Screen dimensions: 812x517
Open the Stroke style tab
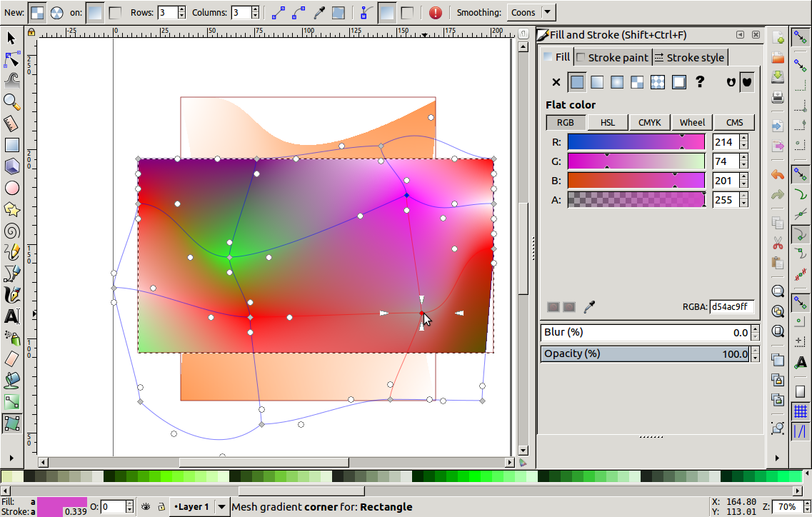pyautogui.click(x=689, y=58)
